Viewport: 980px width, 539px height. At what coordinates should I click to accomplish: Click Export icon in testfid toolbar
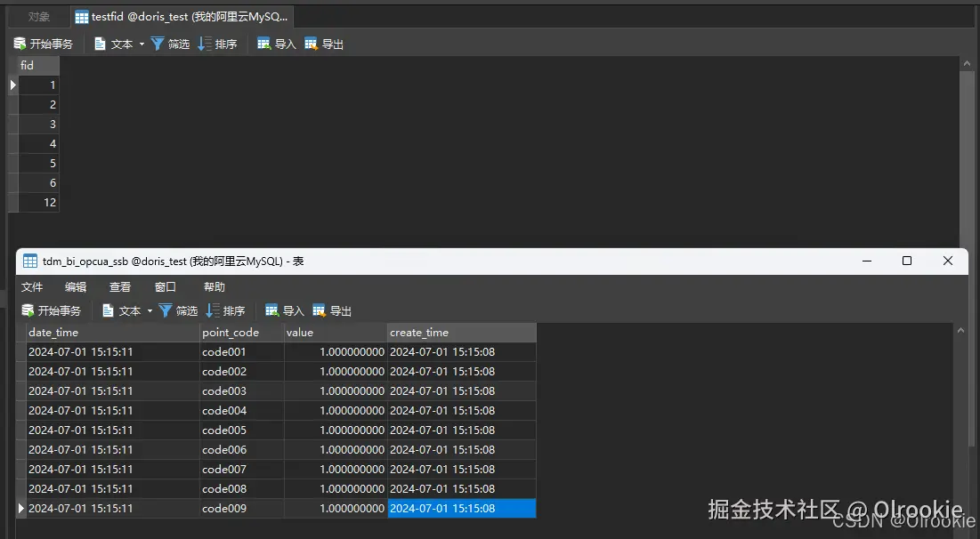tap(312, 44)
